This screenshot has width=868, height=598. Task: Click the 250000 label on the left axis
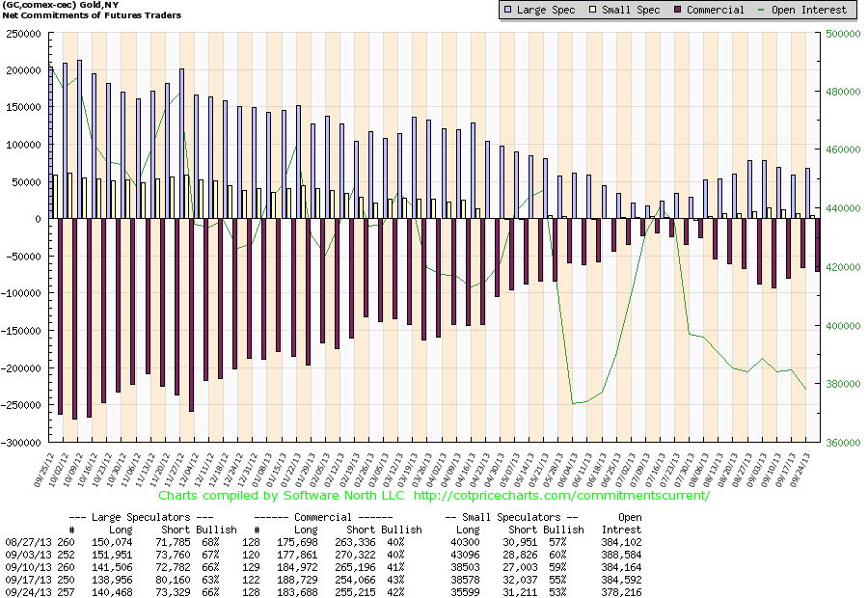click(23, 34)
